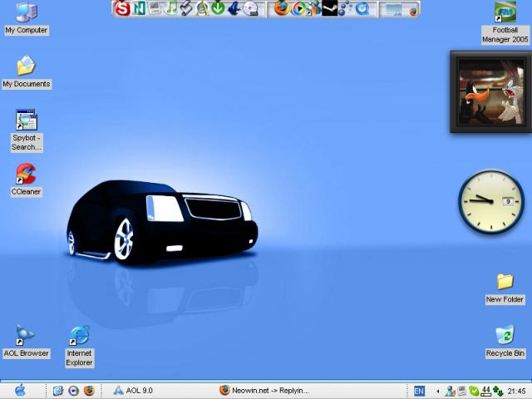Click the green network arrows tray icon
The width and height of the screenshot is (532, 399).
click(497, 391)
